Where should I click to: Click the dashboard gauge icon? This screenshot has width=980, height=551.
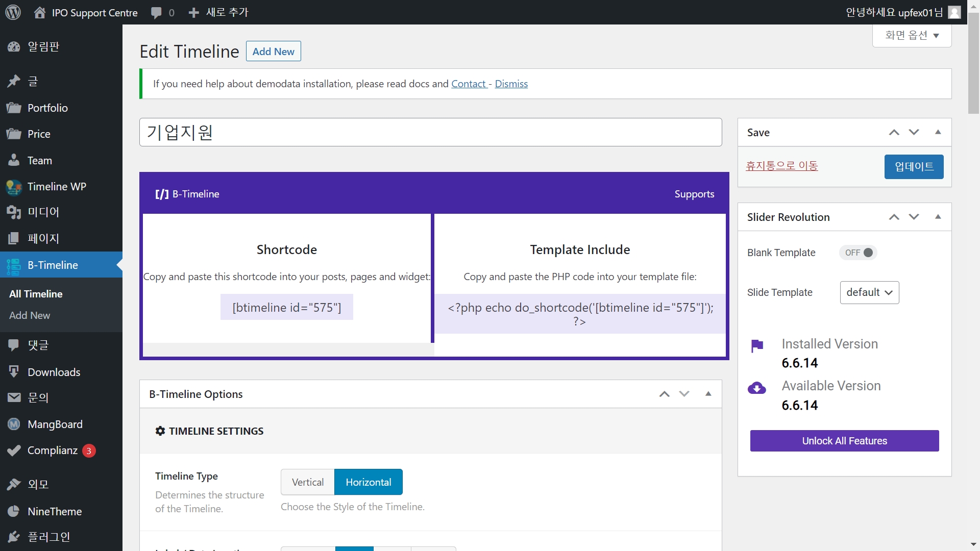(x=14, y=46)
